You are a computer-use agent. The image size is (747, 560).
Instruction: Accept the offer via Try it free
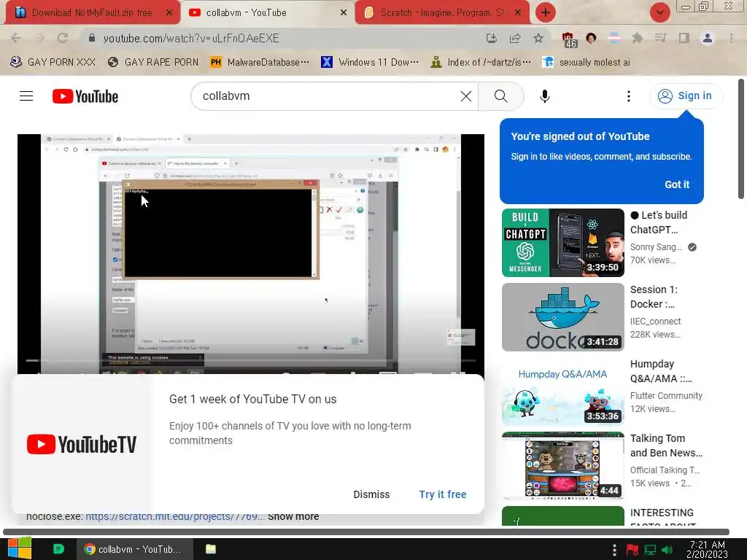point(443,494)
